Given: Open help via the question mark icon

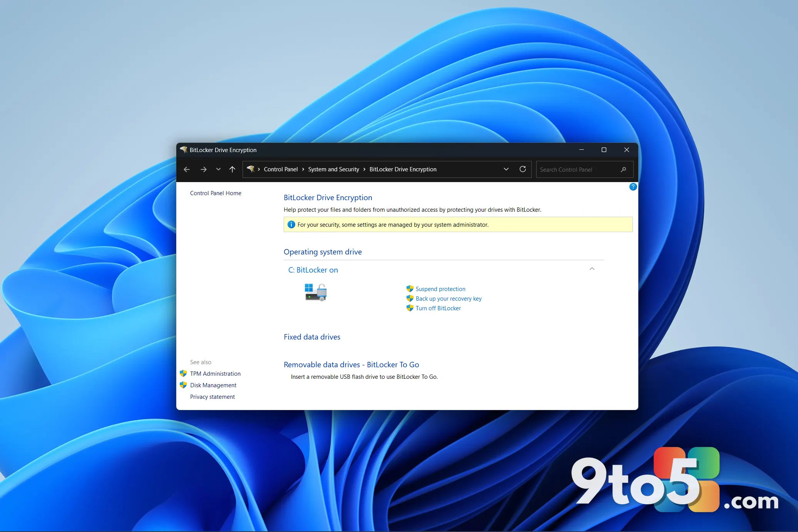Looking at the screenshot, I should (633, 187).
